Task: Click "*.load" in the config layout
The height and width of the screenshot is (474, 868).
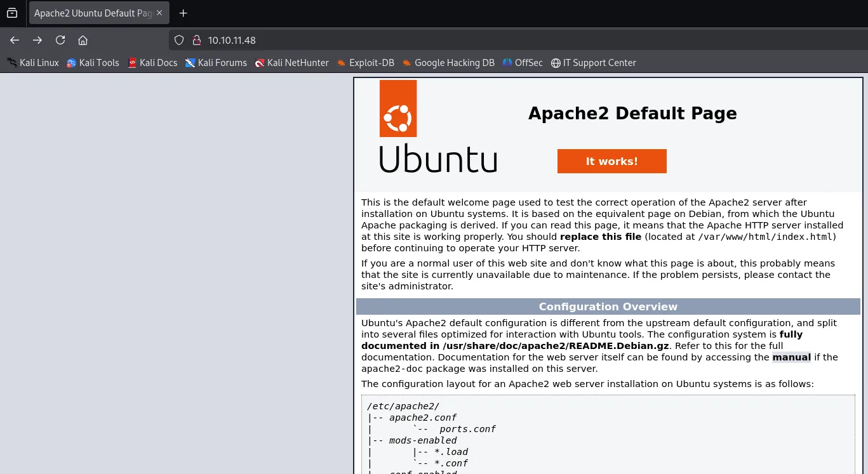Action: [x=451, y=452]
